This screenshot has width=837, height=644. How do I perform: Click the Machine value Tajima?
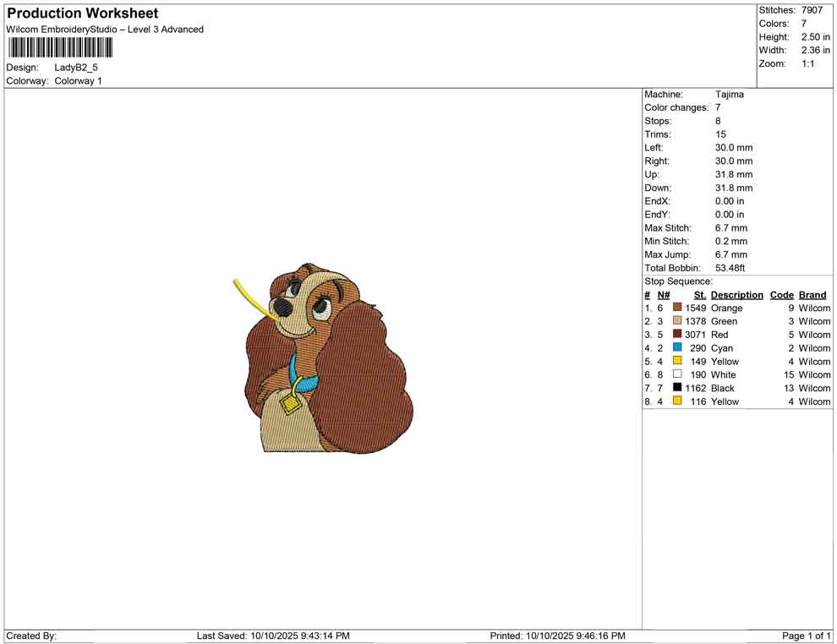(x=729, y=95)
